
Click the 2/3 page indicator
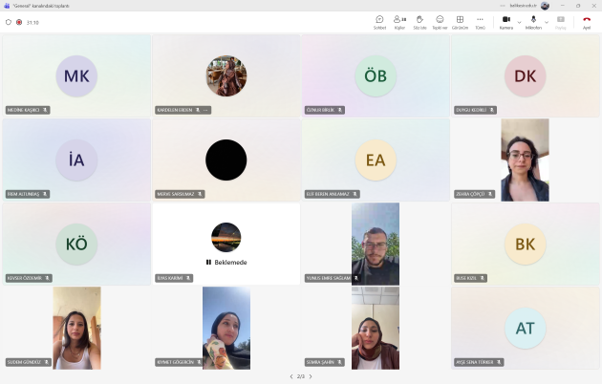click(x=301, y=376)
